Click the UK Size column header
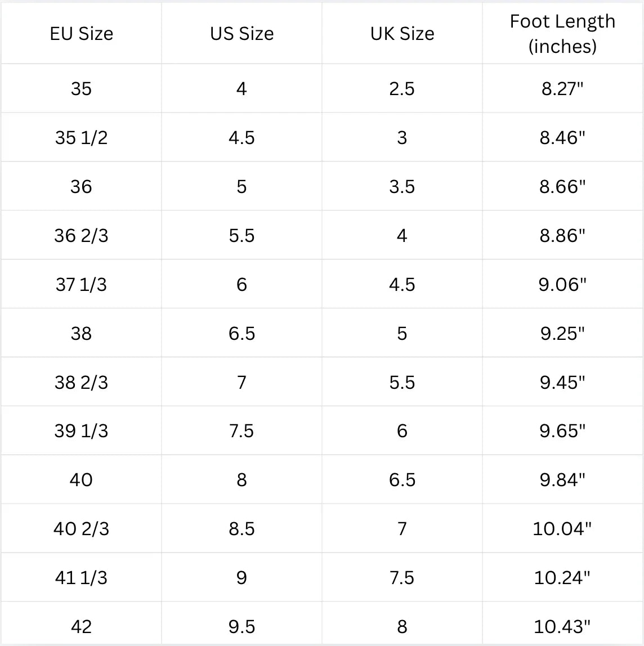The width and height of the screenshot is (644, 646). point(402,33)
